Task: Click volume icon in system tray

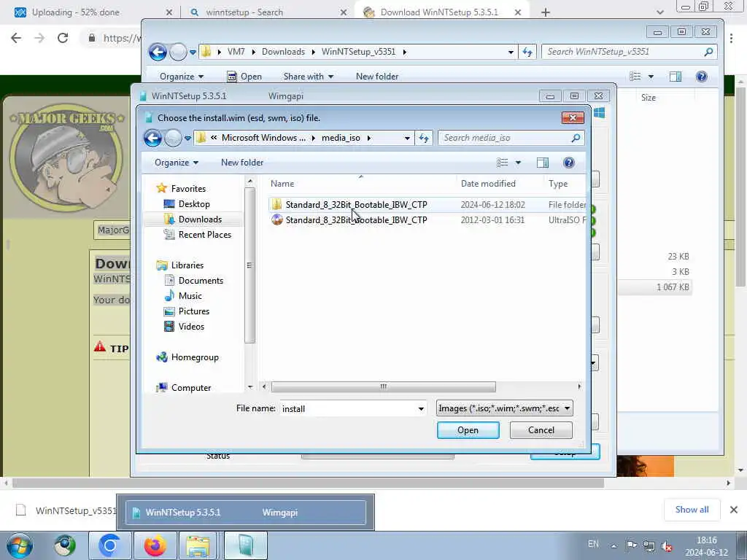Action: coord(667,545)
